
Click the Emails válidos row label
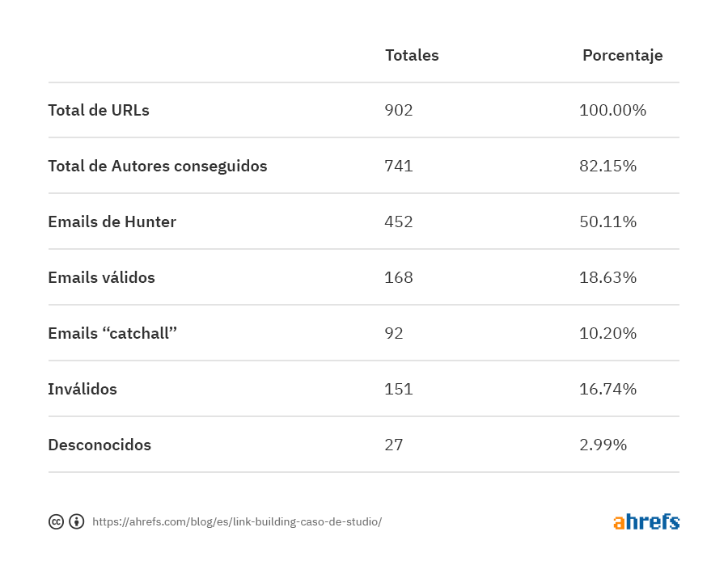(101, 277)
